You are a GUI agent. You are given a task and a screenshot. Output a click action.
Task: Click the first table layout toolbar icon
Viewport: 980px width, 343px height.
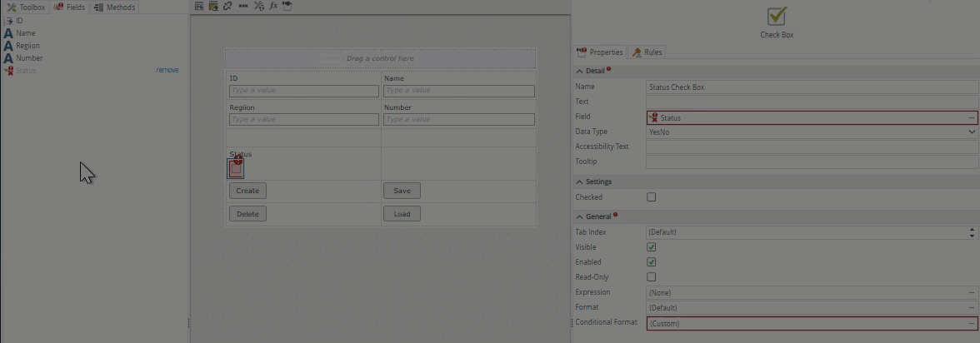click(199, 6)
